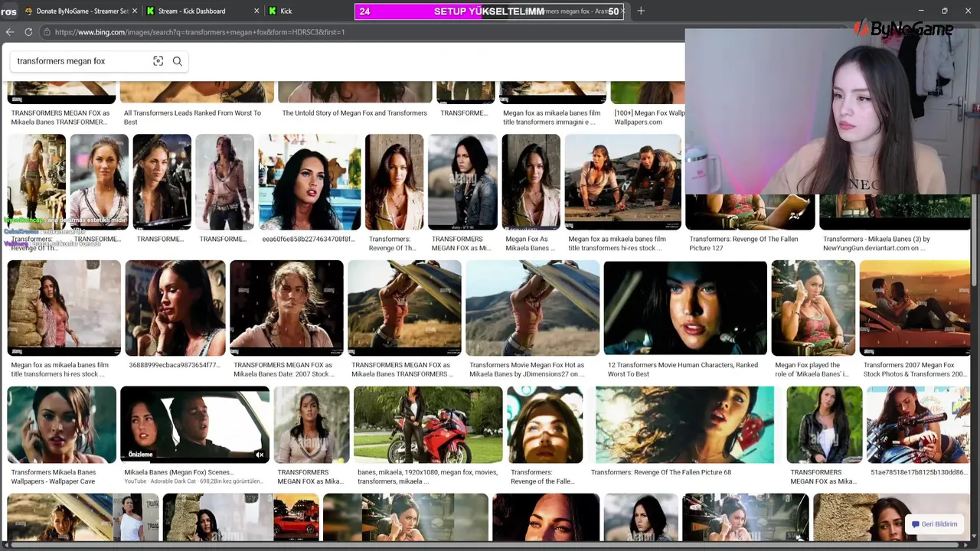Open 'Transformers 2007 Megan Fox Stock Photos' caption
The image size is (980, 551).
tap(914, 370)
